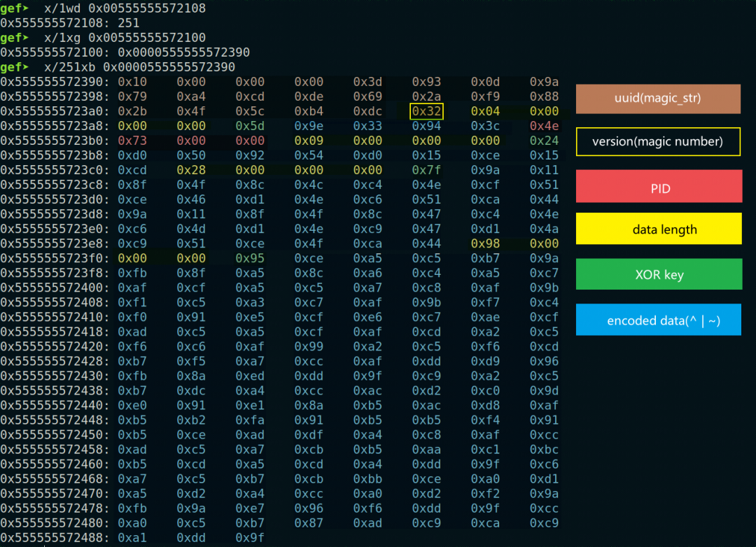Select address label 0x555555572478:
Screen dimensions: 756x547
click(x=55, y=508)
